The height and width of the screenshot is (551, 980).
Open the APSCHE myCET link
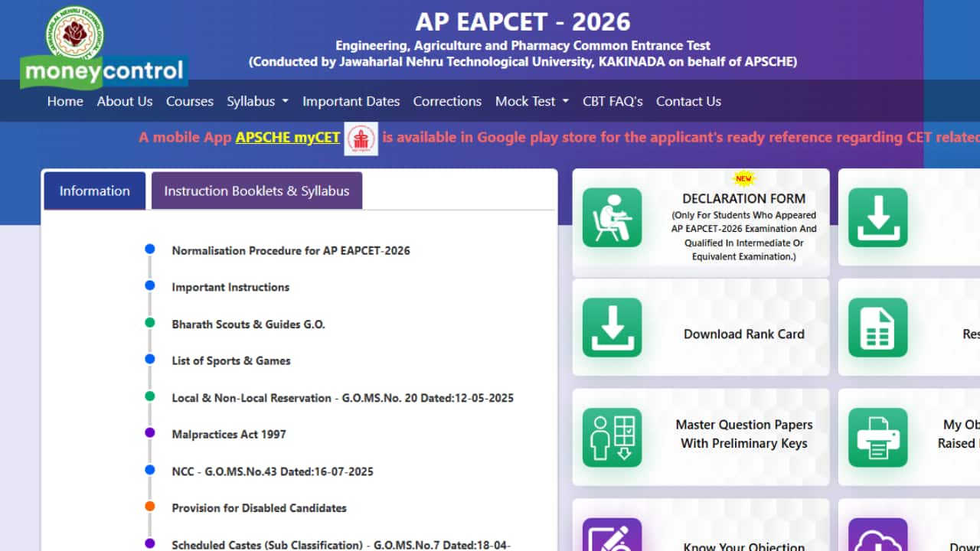pyautogui.click(x=288, y=138)
